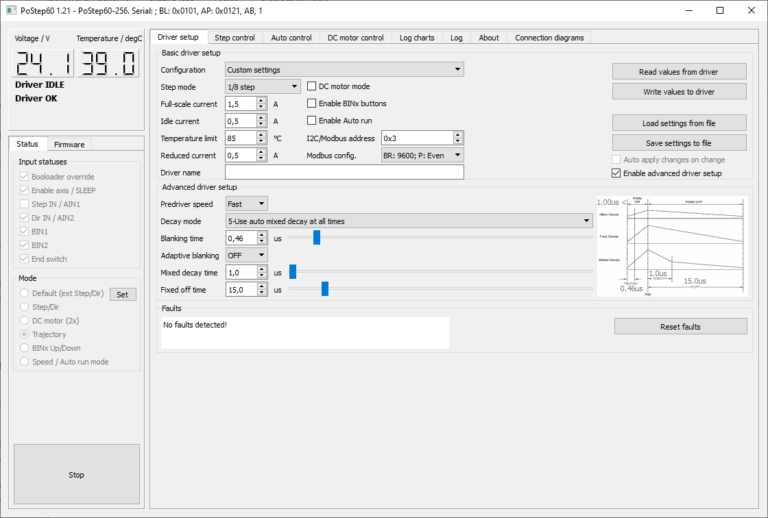Click the Driver name text field

coord(344,173)
